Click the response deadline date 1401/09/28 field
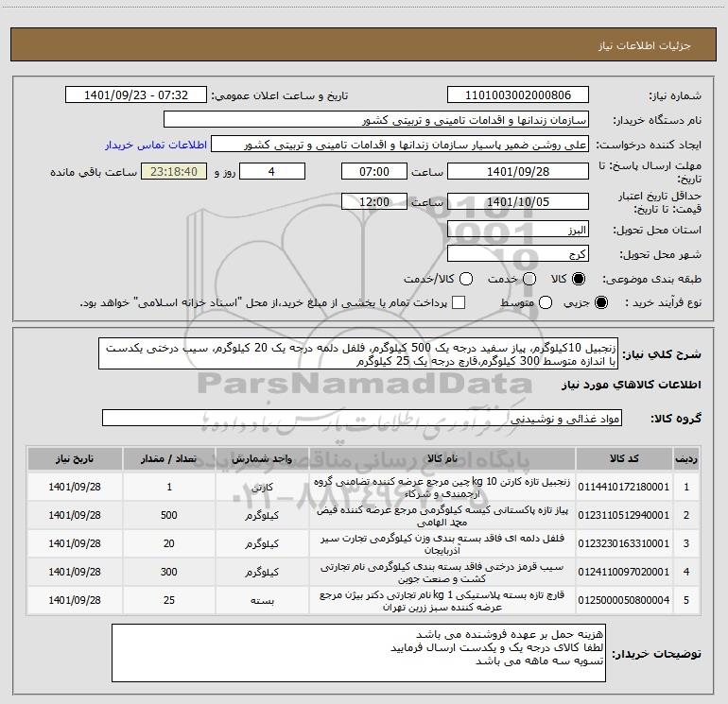This screenshot has height=704, width=728. [518, 171]
